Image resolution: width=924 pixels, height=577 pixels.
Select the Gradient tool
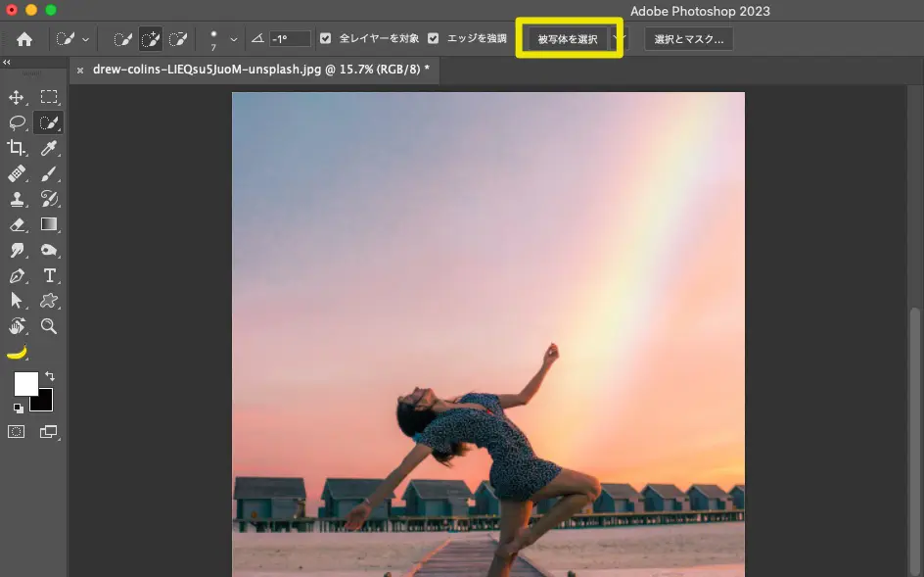click(x=49, y=224)
